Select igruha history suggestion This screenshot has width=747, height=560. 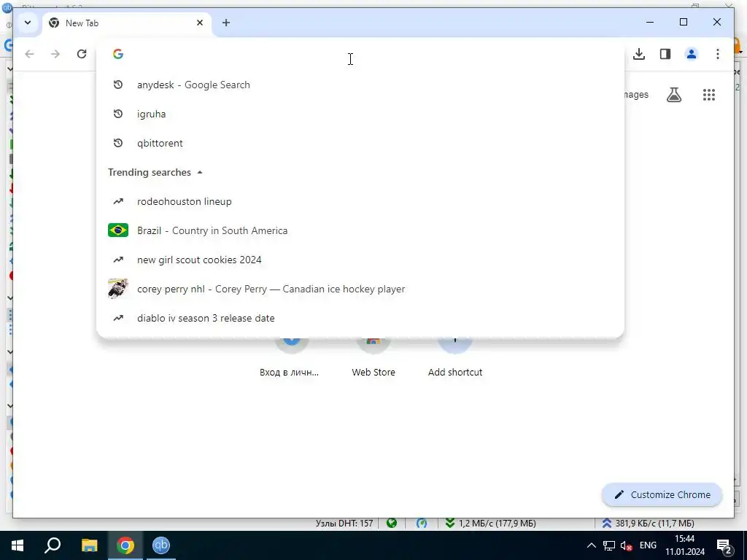point(360,114)
